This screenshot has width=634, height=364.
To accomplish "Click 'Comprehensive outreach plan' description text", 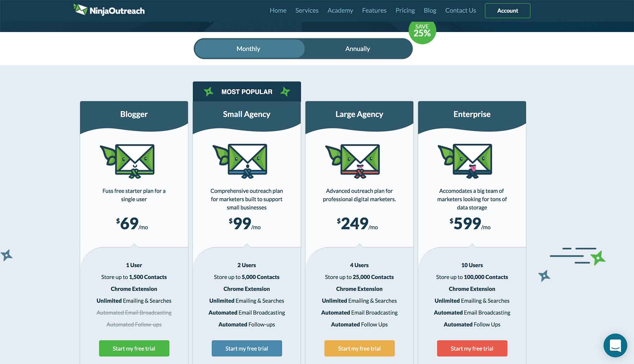I will [247, 199].
